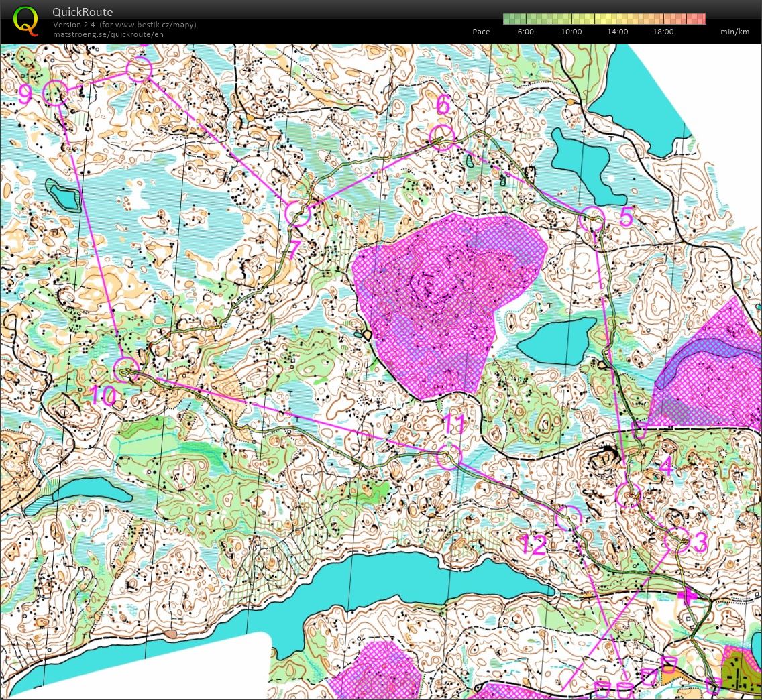The width and height of the screenshot is (762, 700).
Task: Click the 14:00 pace label
Action: [x=617, y=32]
